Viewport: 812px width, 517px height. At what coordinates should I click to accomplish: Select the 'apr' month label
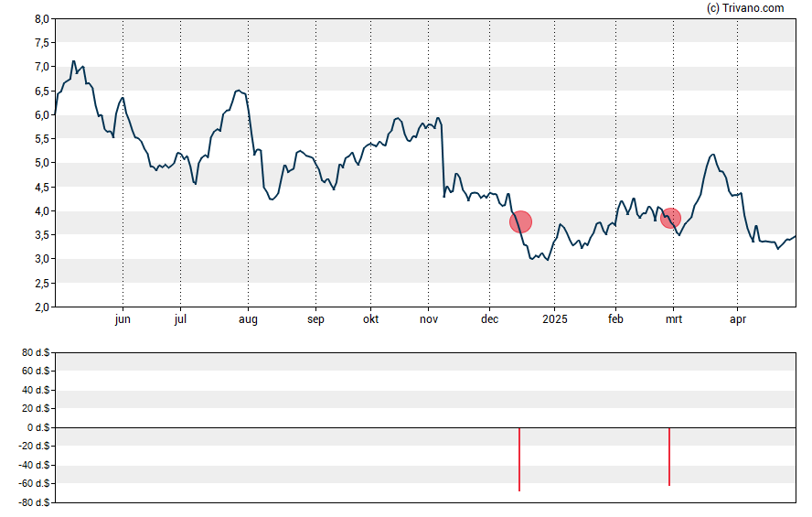click(738, 319)
